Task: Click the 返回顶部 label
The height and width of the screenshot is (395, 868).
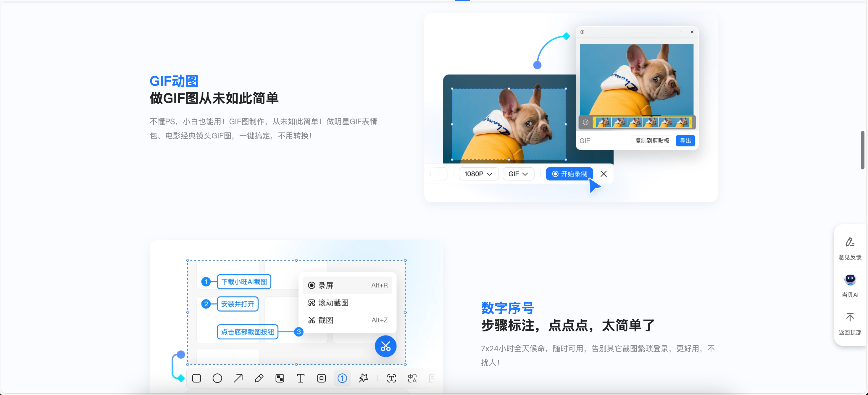Action: (850, 332)
